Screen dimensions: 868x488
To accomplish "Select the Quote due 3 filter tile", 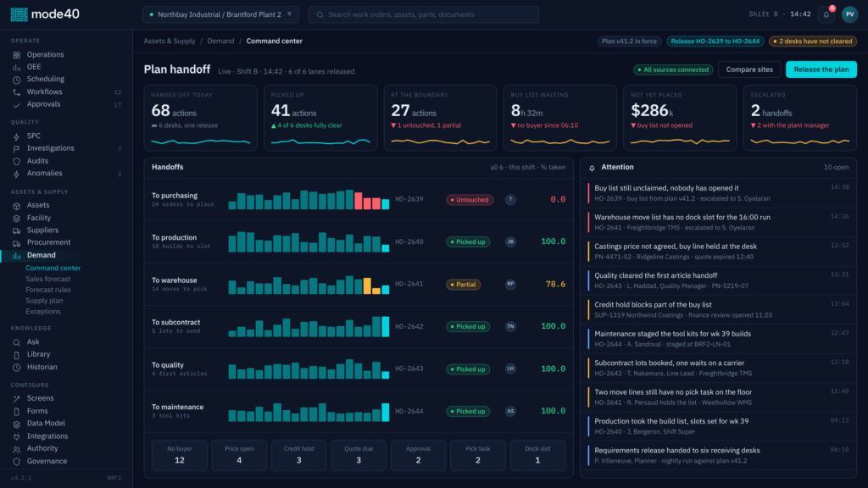I will click(x=359, y=455).
